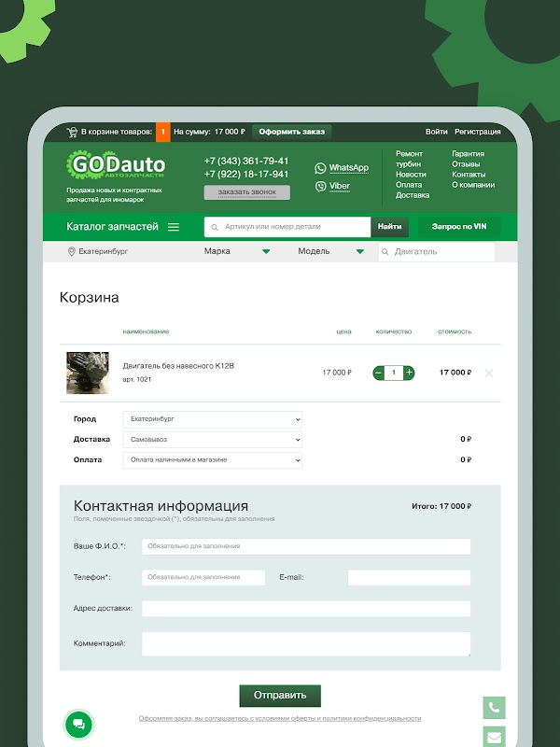Image resolution: width=560 pixels, height=747 pixels.
Task: Increase quantity with the plus button
Action: [x=409, y=373]
